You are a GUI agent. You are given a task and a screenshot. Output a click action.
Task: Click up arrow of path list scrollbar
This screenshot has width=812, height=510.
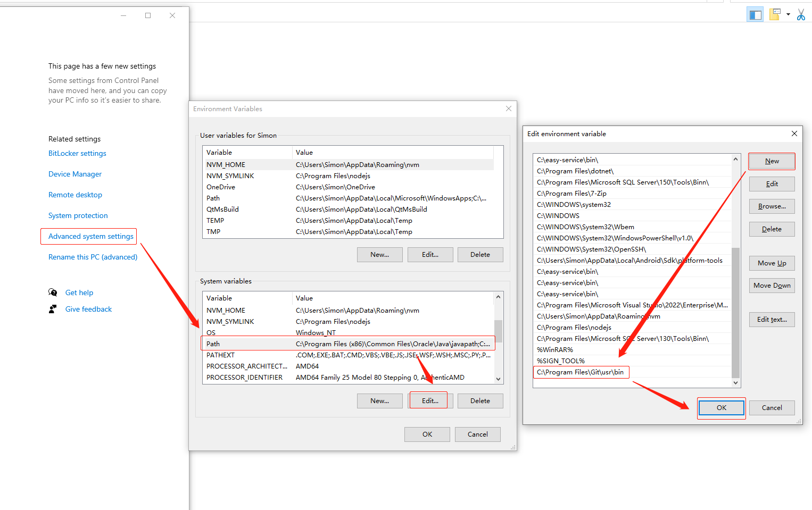(x=735, y=159)
